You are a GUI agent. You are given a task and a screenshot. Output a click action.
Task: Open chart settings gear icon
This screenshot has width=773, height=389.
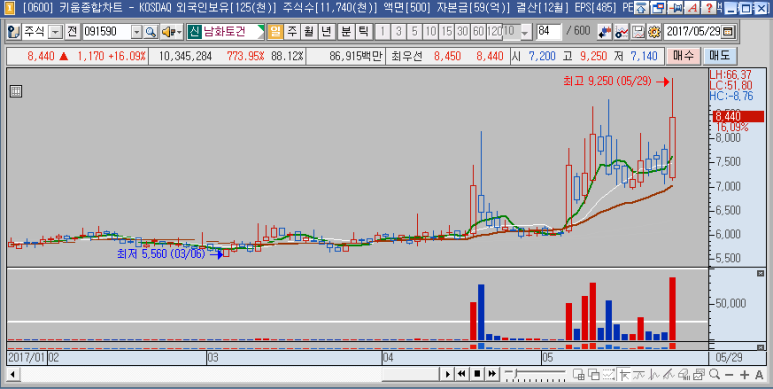tap(654, 32)
